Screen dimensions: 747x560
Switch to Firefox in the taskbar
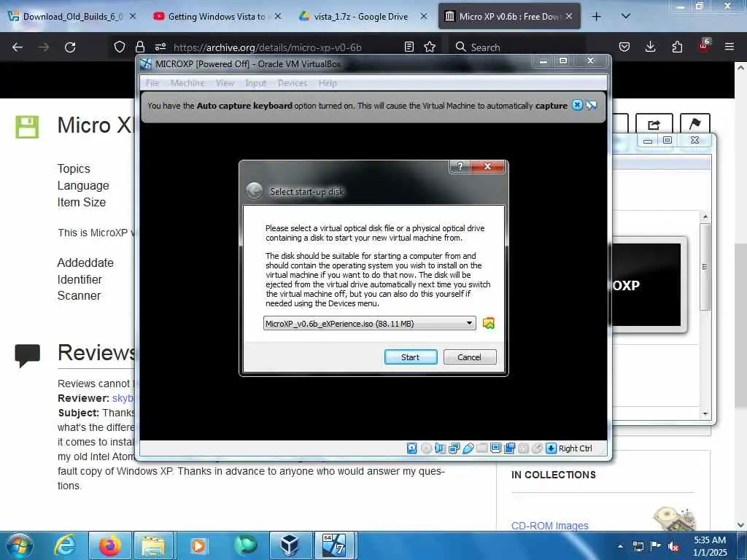110,545
